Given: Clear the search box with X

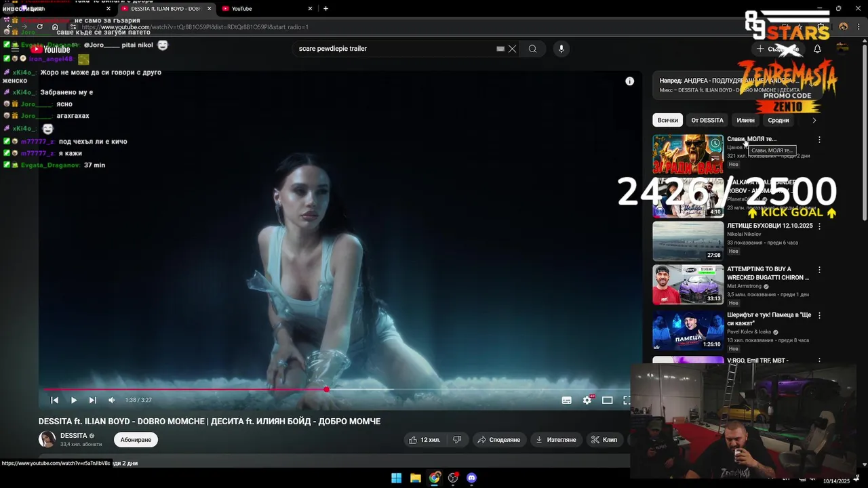Looking at the screenshot, I should point(512,49).
